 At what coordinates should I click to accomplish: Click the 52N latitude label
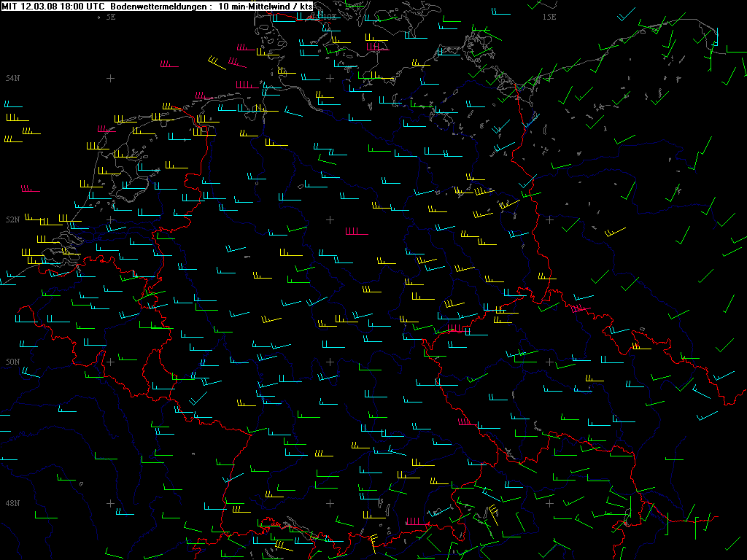point(12,219)
